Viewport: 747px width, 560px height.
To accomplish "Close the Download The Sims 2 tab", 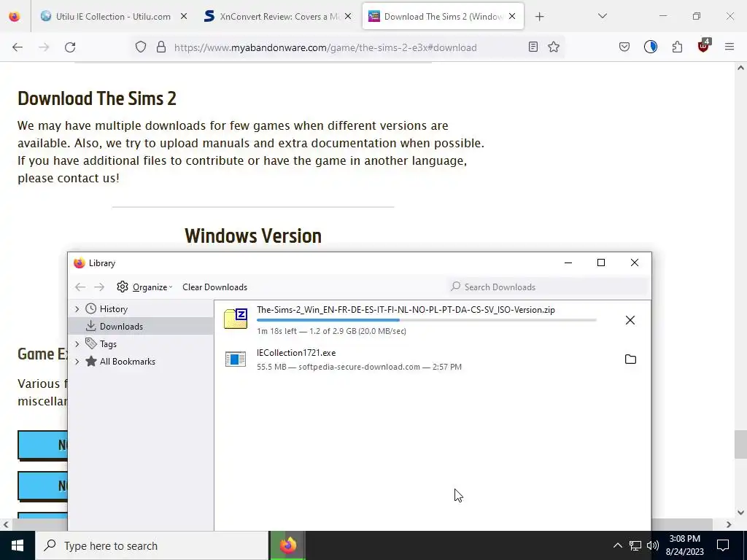I will [512, 16].
